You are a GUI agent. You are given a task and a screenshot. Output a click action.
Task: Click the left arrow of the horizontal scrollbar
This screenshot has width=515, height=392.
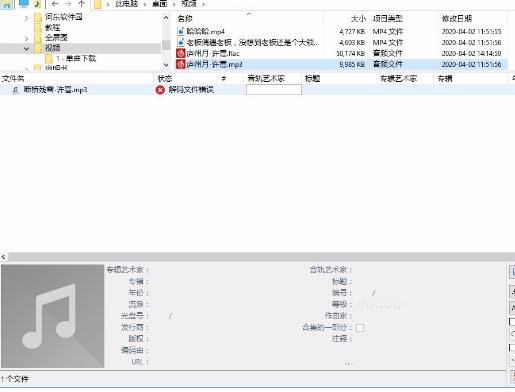[3, 257]
